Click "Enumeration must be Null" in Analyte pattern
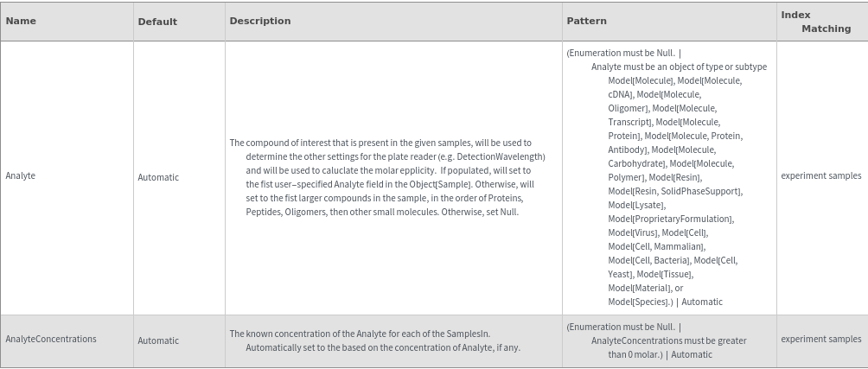The width and height of the screenshot is (868, 369). click(621, 53)
